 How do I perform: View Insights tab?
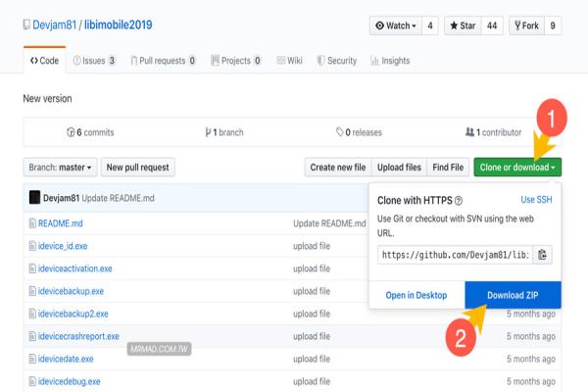390,61
